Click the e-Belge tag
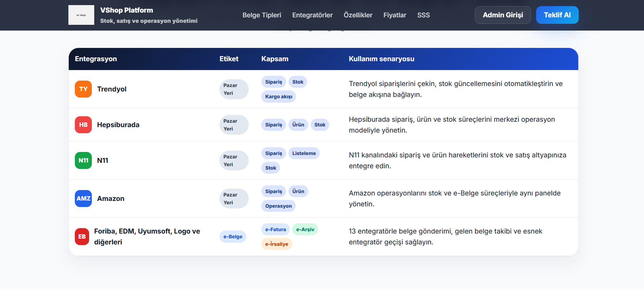 [x=233, y=237]
